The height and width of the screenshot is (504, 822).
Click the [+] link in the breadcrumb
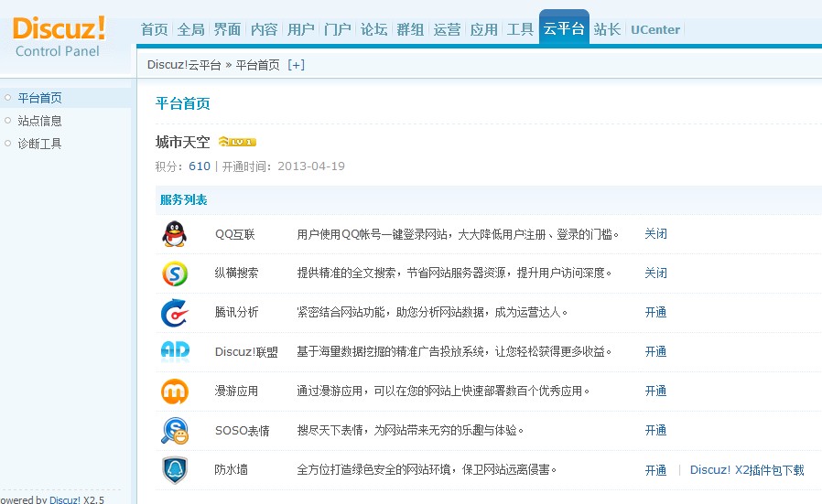click(x=297, y=65)
